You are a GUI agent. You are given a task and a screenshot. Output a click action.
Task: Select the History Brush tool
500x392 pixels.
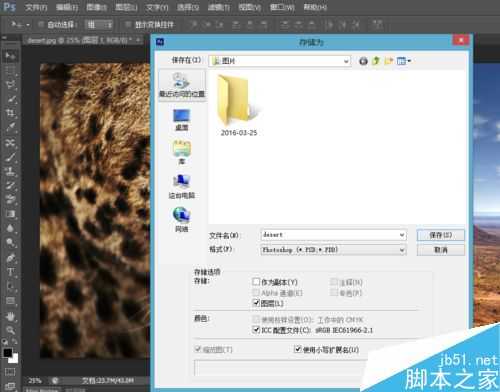coord(10,186)
